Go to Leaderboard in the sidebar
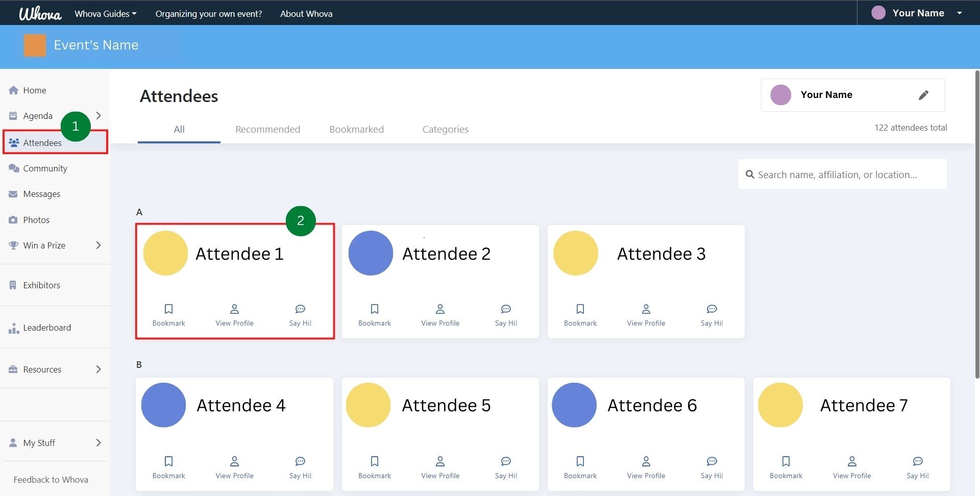The width and height of the screenshot is (980, 496). pyautogui.click(x=46, y=328)
